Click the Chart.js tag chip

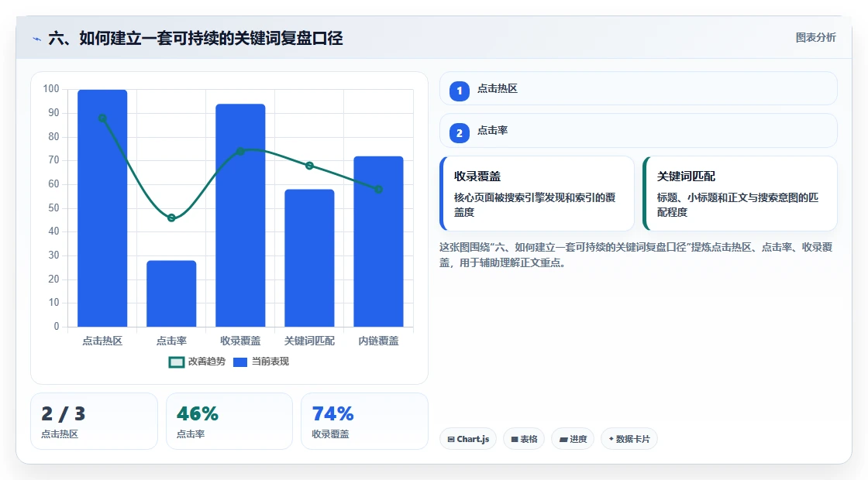point(468,439)
